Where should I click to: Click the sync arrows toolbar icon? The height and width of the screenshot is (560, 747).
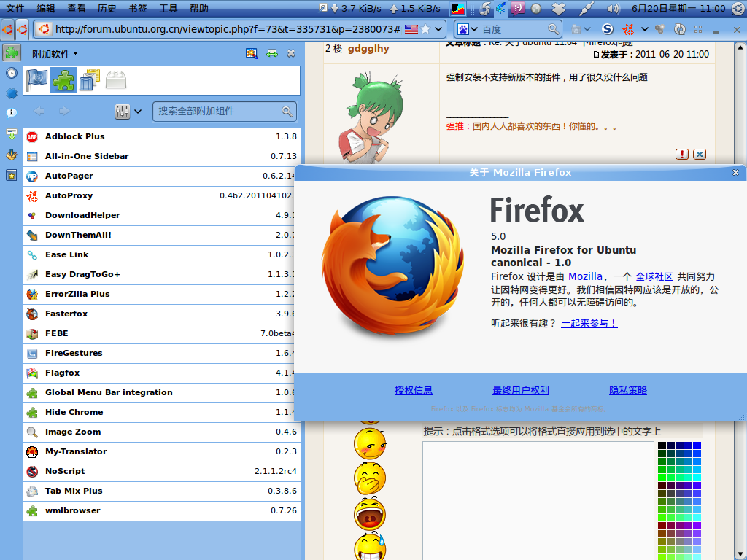(679, 29)
